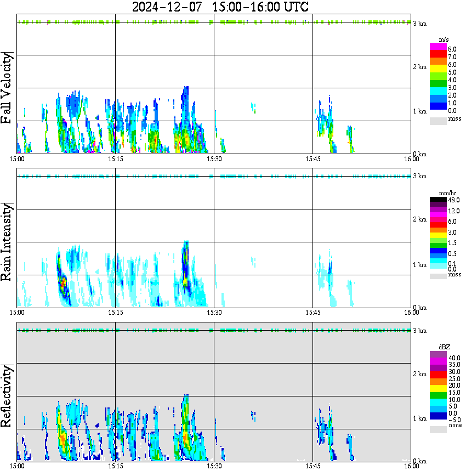
Task: Click '15:45' under the Fall Velocity panel
Action: (312, 159)
